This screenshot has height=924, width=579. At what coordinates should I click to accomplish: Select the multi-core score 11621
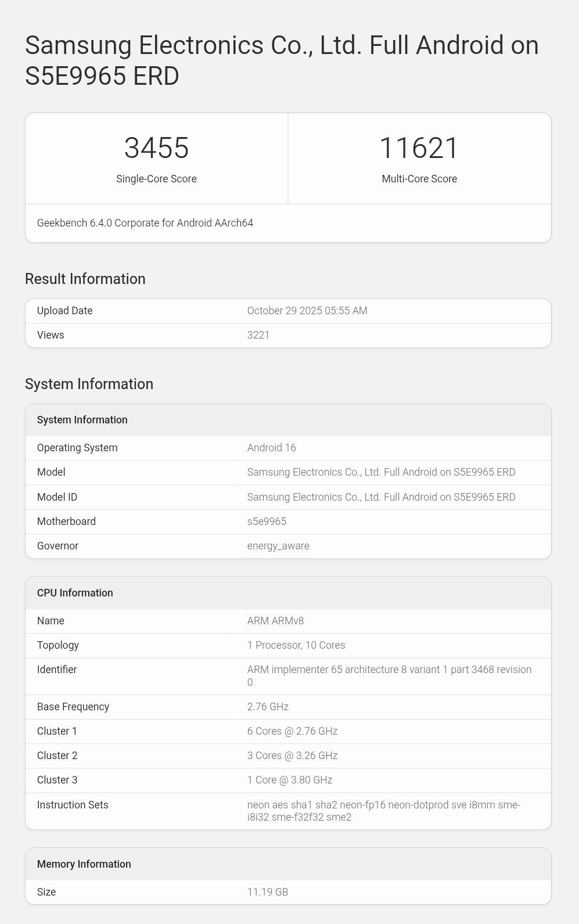[419, 148]
